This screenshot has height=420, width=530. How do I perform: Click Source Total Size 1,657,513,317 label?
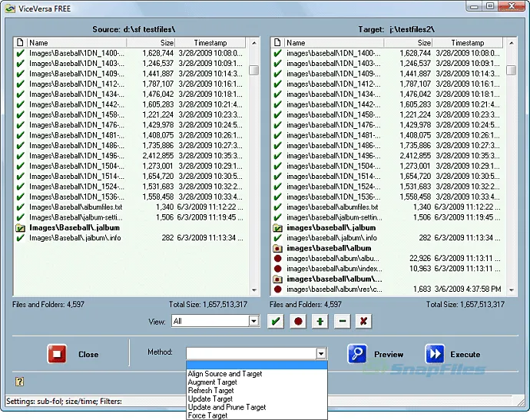tap(208, 304)
